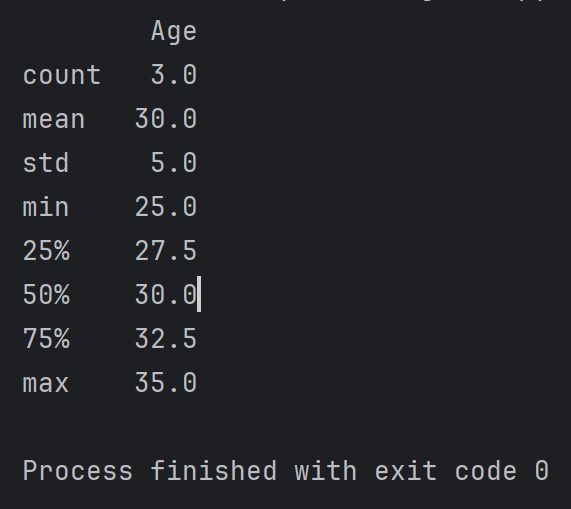
Task: Click the min row label
Action: pos(46,207)
